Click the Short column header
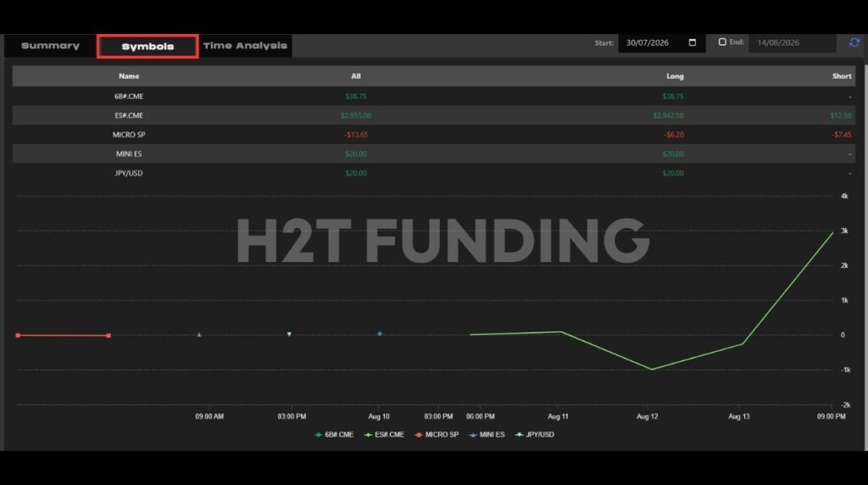Viewport: 868px width, 485px height. pos(842,76)
